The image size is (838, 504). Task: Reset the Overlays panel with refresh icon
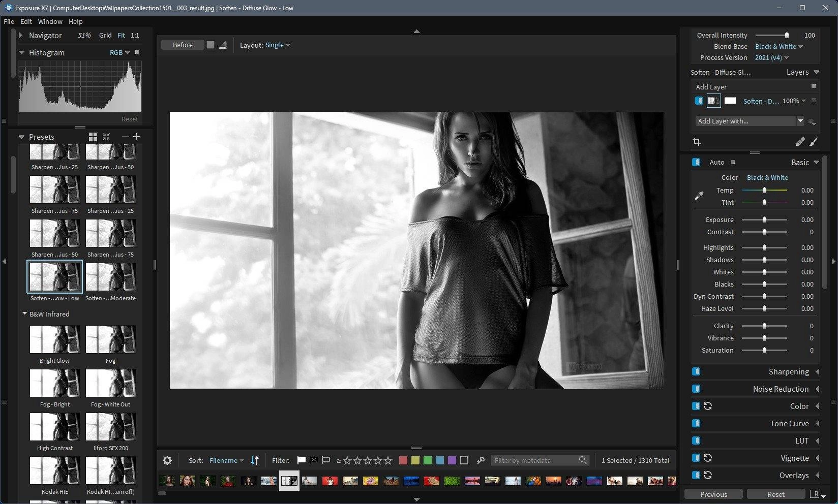708,475
